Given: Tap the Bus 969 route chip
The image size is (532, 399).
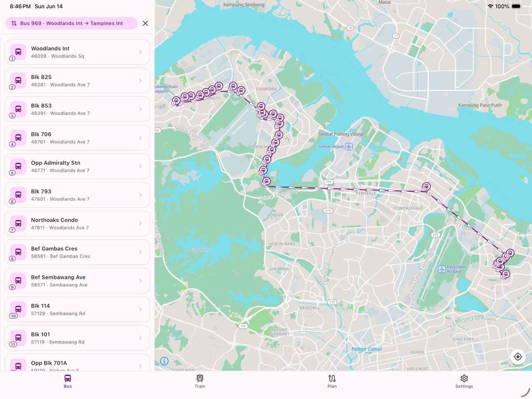Looking at the screenshot, I should (71, 23).
